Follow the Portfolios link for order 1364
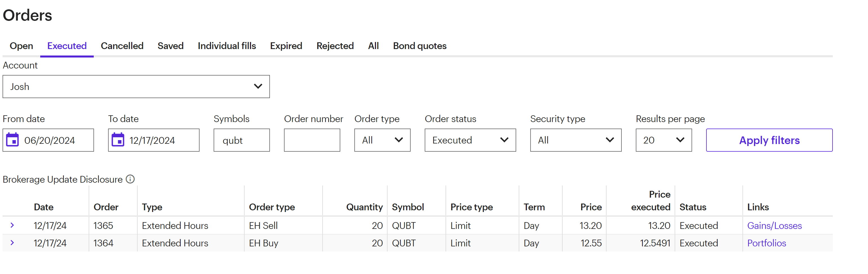This screenshot has width=868, height=274. pos(767,243)
